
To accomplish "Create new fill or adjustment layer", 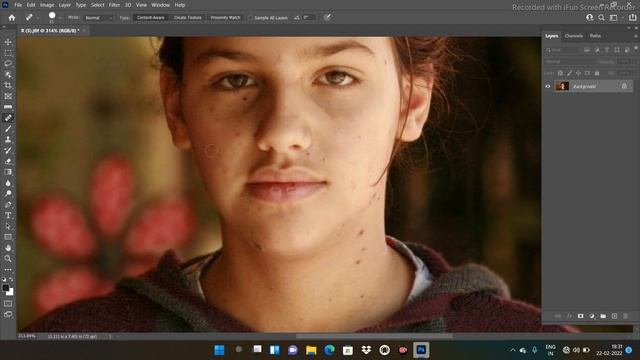I will click(x=592, y=316).
